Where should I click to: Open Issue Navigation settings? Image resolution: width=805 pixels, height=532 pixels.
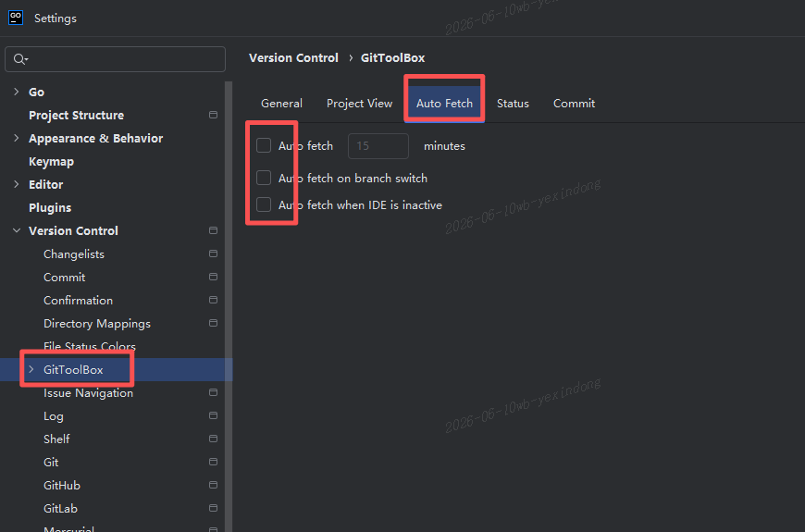[88, 393]
